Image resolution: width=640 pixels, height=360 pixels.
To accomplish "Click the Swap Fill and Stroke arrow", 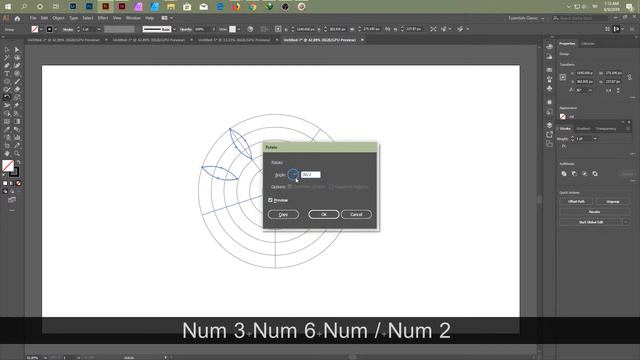I will click(x=18, y=162).
